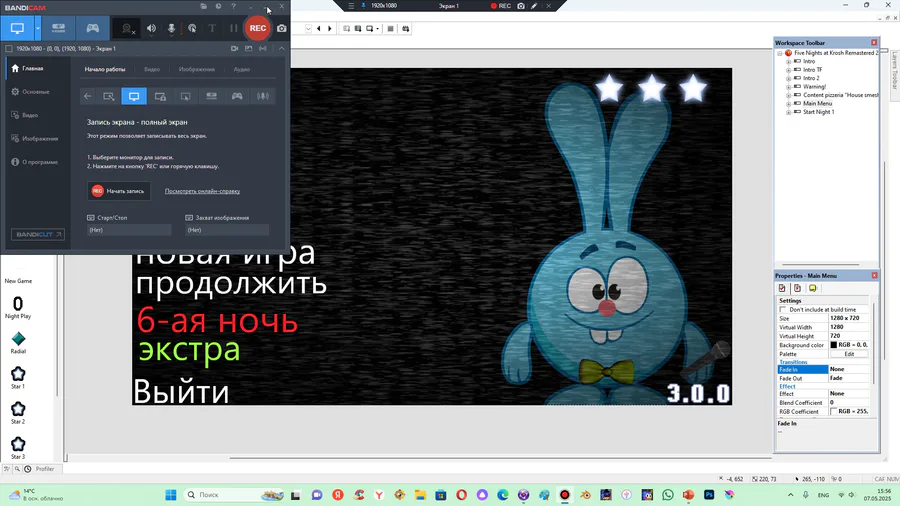Click the Palette Edit button
Image resolution: width=900 pixels, height=506 pixels.
pos(849,354)
